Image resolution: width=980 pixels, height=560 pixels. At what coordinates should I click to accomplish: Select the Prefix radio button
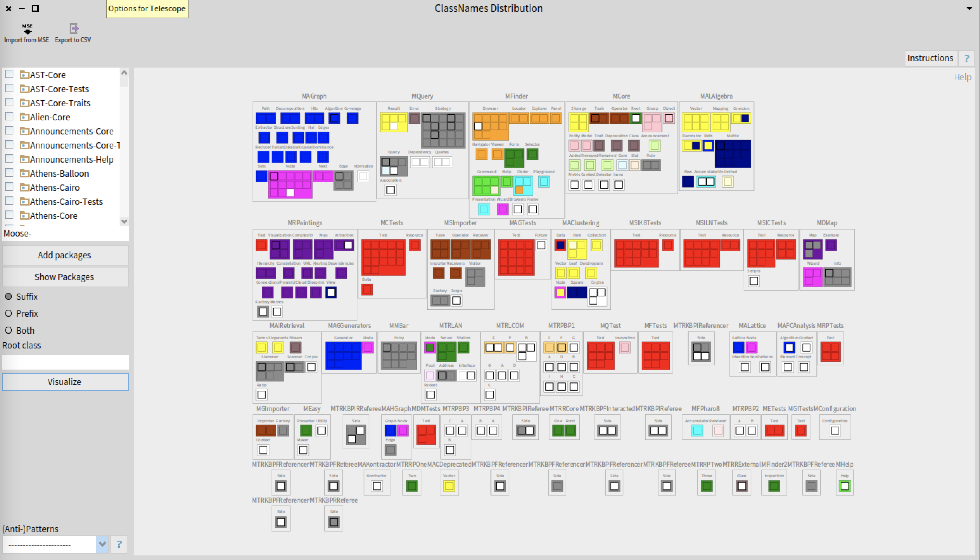coord(9,313)
